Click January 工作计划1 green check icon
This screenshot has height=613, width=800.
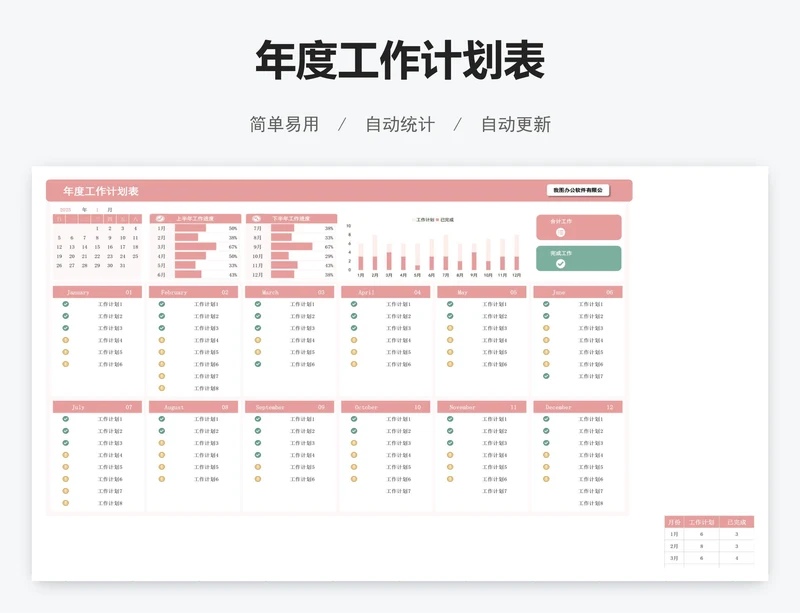point(65,304)
